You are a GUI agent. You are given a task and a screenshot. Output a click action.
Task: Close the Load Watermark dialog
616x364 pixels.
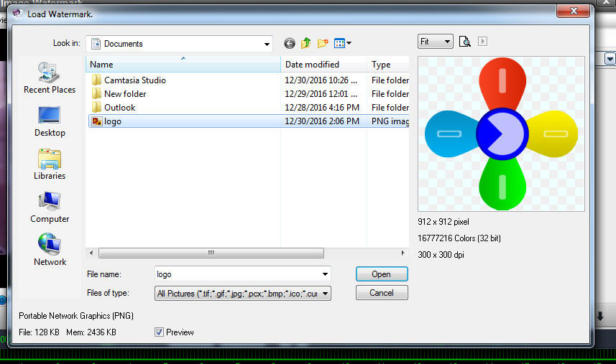click(x=573, y=11)
